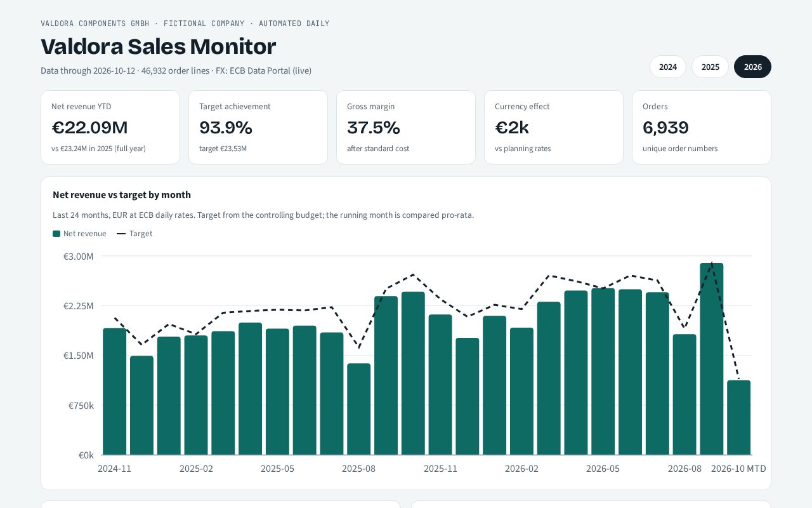Select the 2026-08 revenue bar
The width and height of the screenshot is (812, 508).
pos(684,394)
